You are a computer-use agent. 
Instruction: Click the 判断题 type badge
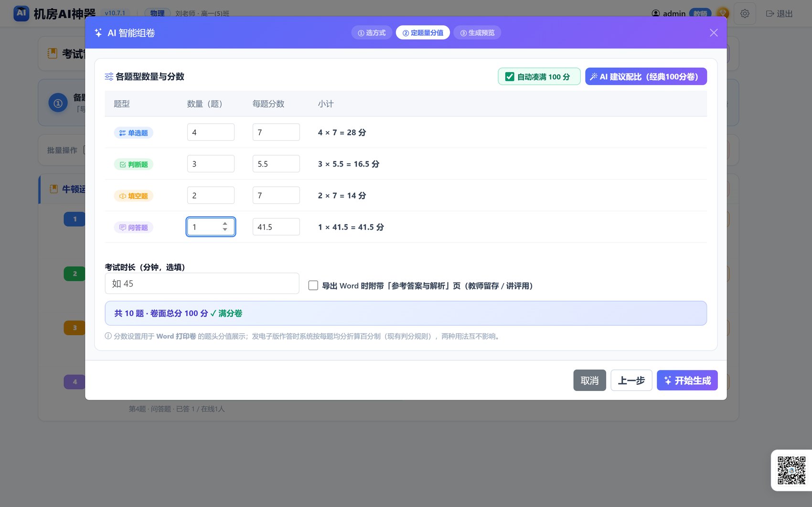[133, 164]
